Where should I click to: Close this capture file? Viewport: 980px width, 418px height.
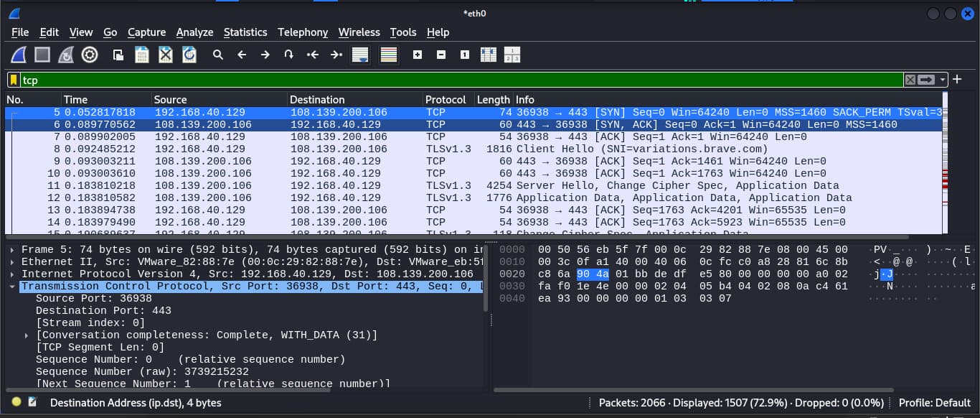click(166, 55)
